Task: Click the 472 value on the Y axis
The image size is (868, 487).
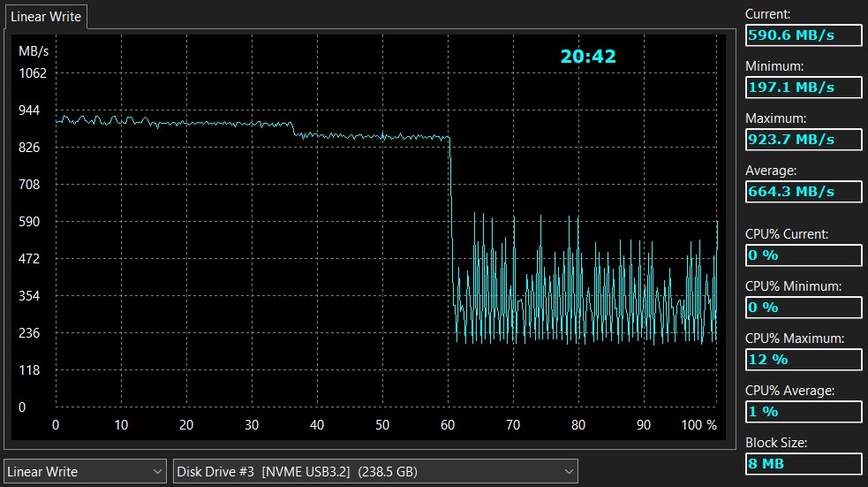Action: tap(29, 259)
